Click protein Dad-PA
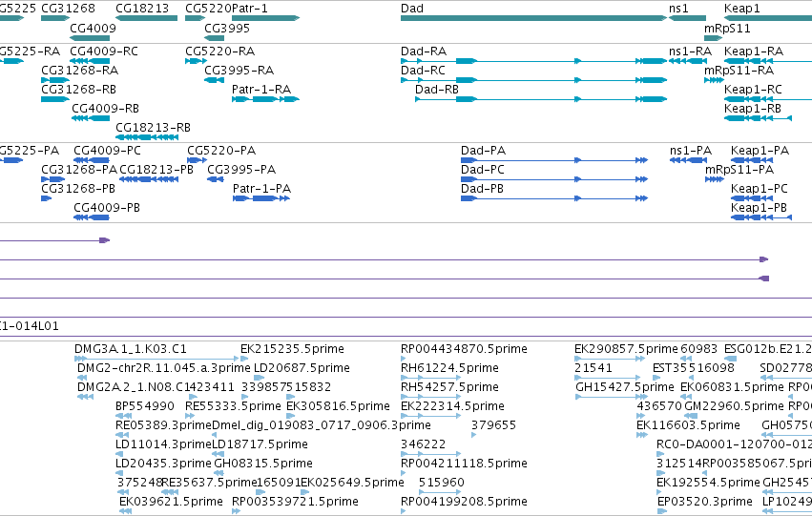This screenshot has width=812, height=516. pos(554,160)
